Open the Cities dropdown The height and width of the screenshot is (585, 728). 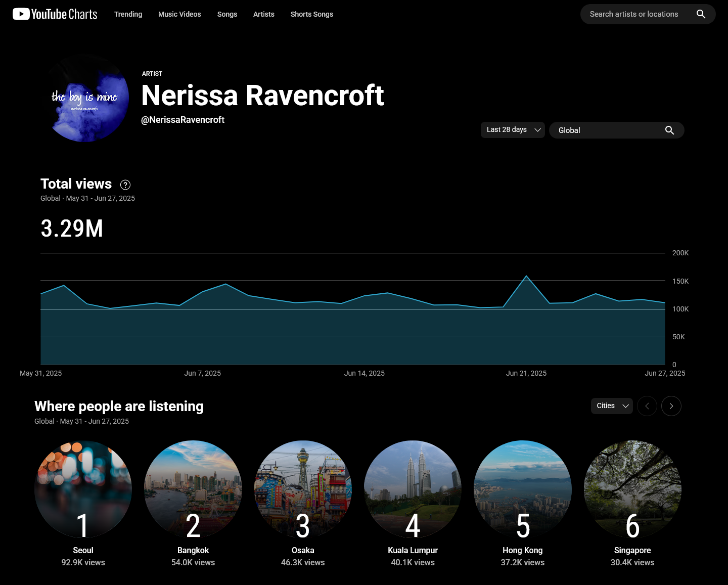(612, 406)
